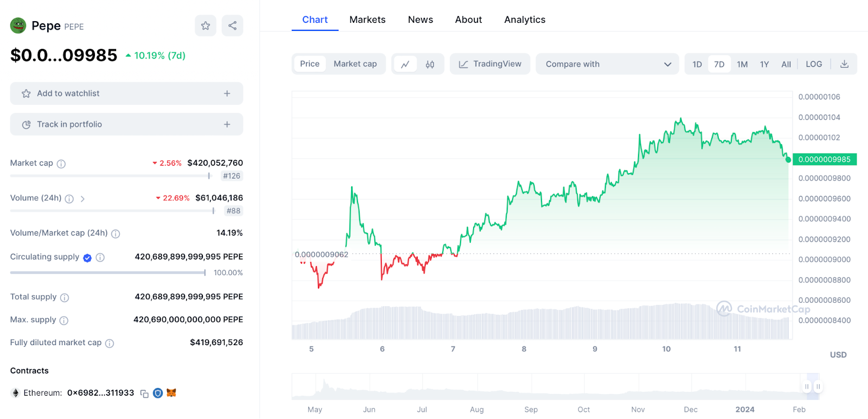Screen dimensions: 868x419
Task: Click the info icon next to Total supply
Action: pos(65,298)
